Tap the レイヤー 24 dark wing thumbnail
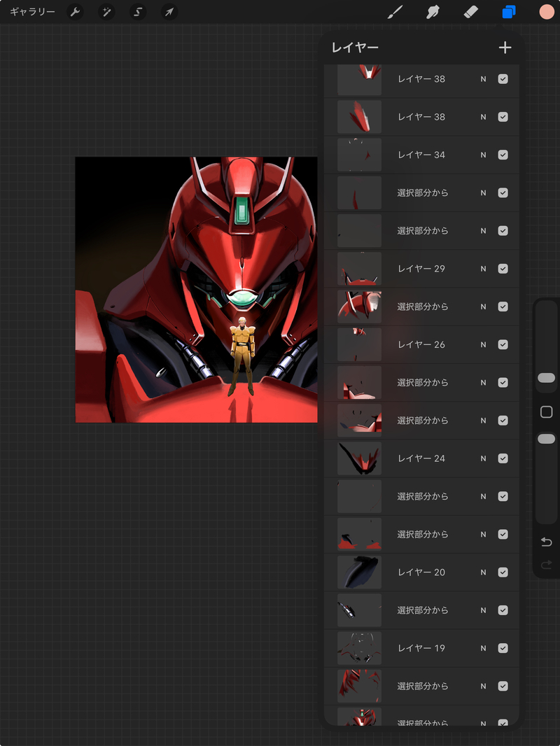The height and width of the screenshot is (746, 560). [x=359, y=458]
